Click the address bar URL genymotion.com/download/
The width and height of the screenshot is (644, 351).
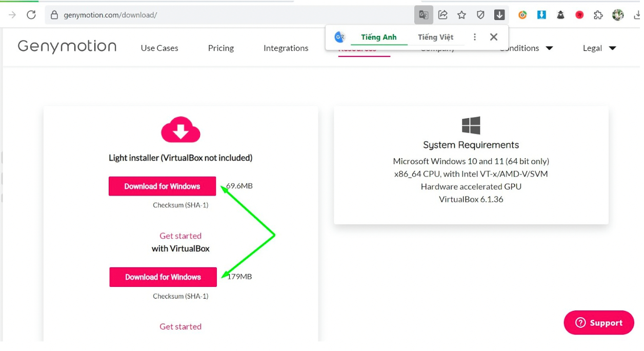click(110, 15)
